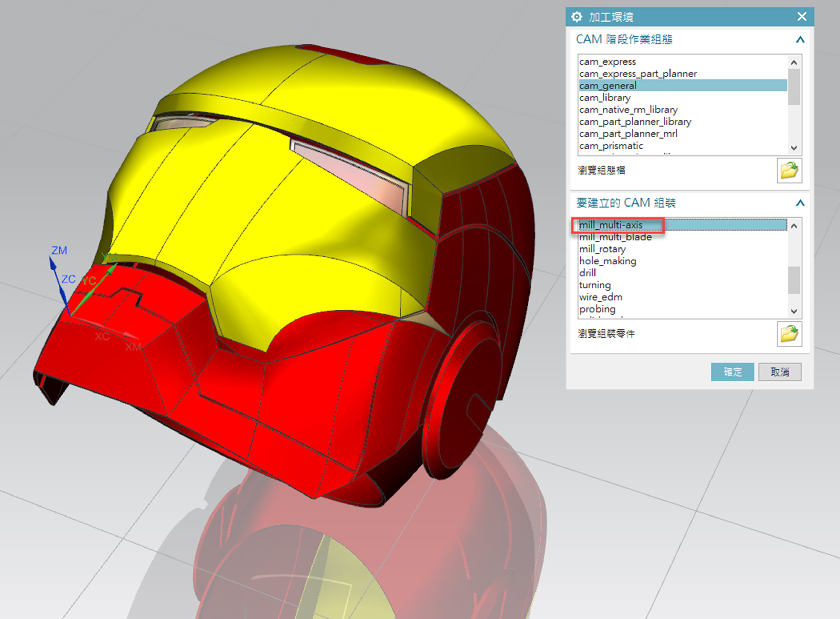Select hole_making setup
This screenshot has width=840, height=619.
pyautogui.click(x=683, y=261)
